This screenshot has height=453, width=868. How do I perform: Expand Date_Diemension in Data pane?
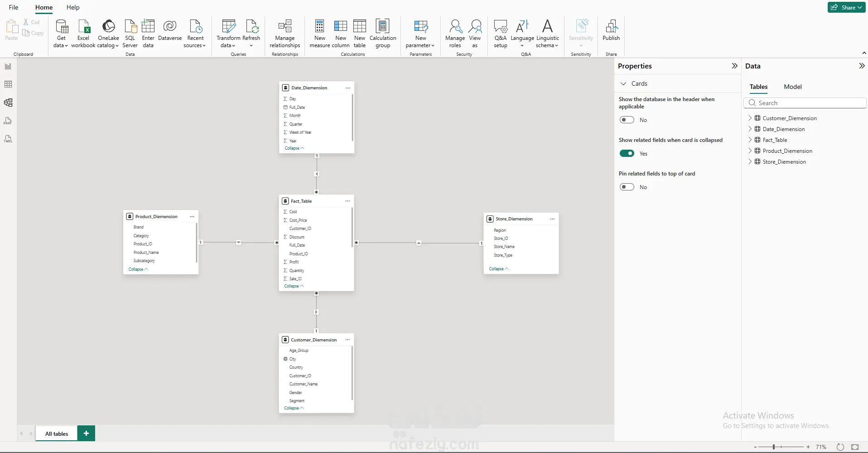coord(750,129)
